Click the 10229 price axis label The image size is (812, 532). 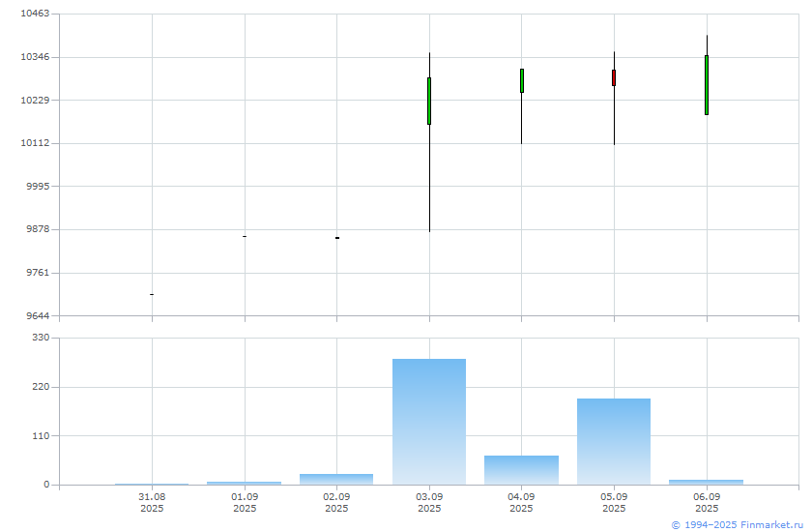[35, 100]
